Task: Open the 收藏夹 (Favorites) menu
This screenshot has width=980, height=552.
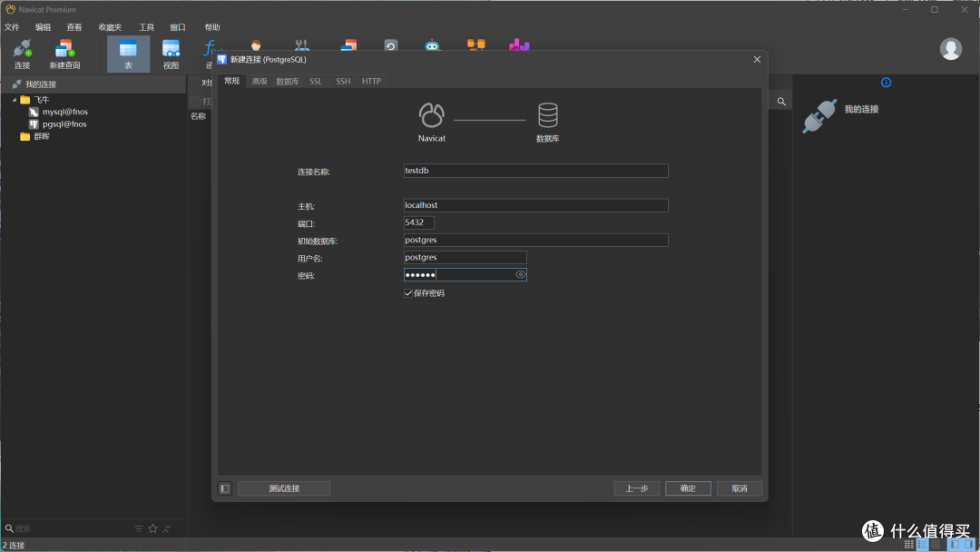Action: [110, 27]
